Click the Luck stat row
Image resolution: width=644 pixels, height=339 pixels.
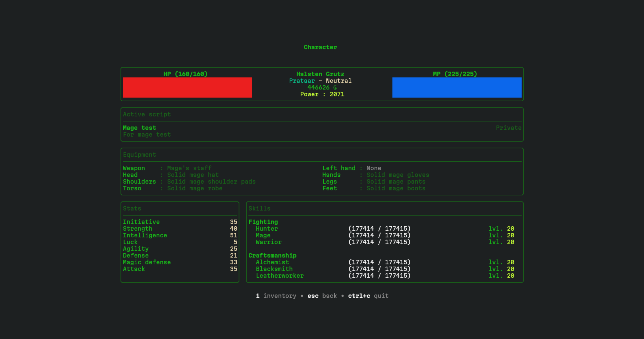point(180,242)
